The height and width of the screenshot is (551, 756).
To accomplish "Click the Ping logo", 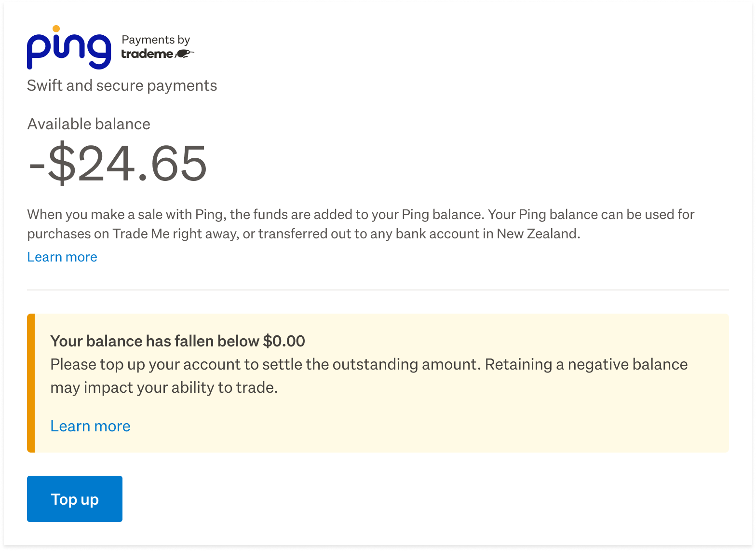I will (x=69, y=47).
